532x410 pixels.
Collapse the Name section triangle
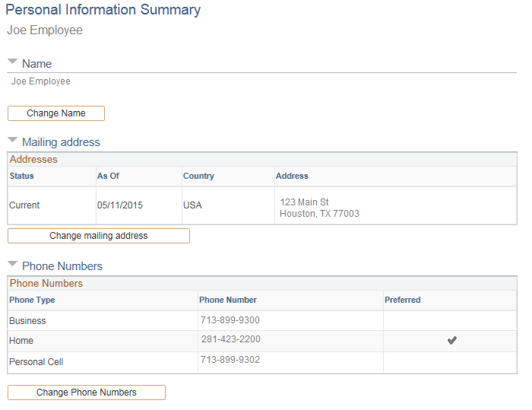click(x=12, y=62)
